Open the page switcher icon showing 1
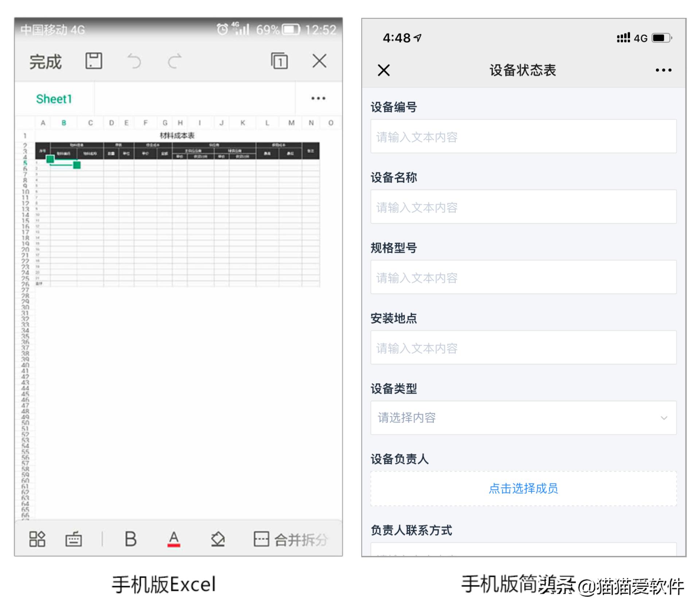This screenshot has height=611, width=700. click(280, 61)
